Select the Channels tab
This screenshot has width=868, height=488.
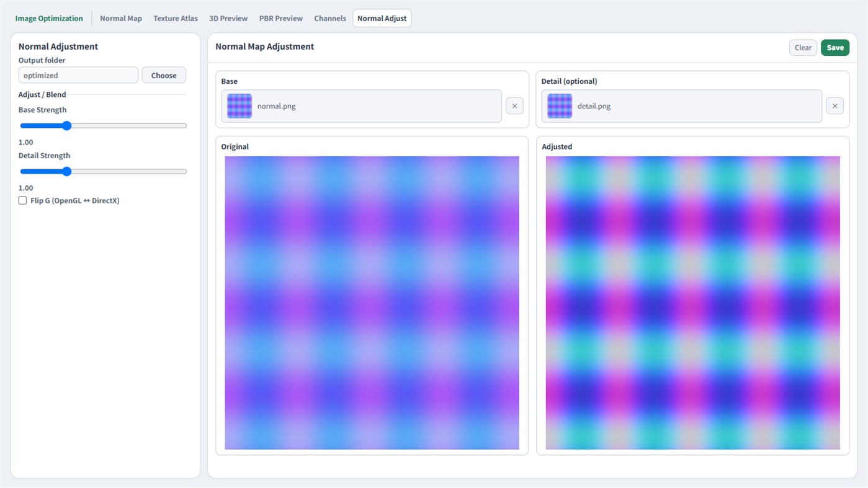(x=330, y=19)
